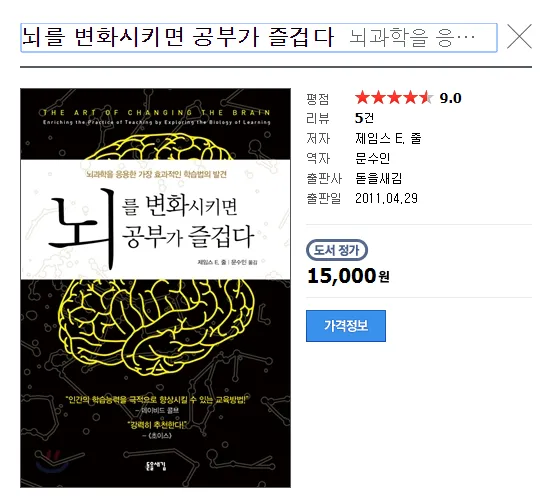Viewport: 546px width, 503px height.
Task: Click the publisher logo at cover bottom
Action: [x=155, y=466]
